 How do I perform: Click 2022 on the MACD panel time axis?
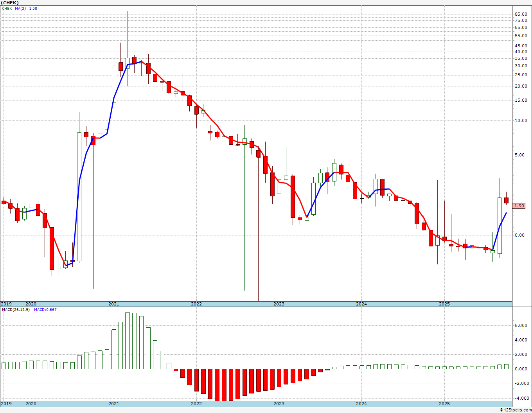point(196,404)
